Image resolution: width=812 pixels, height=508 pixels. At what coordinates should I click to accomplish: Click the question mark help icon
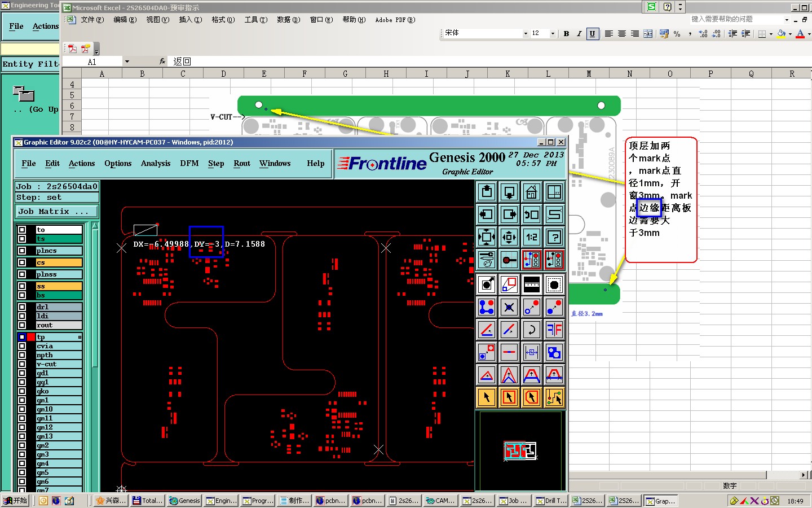coord(554,237)
